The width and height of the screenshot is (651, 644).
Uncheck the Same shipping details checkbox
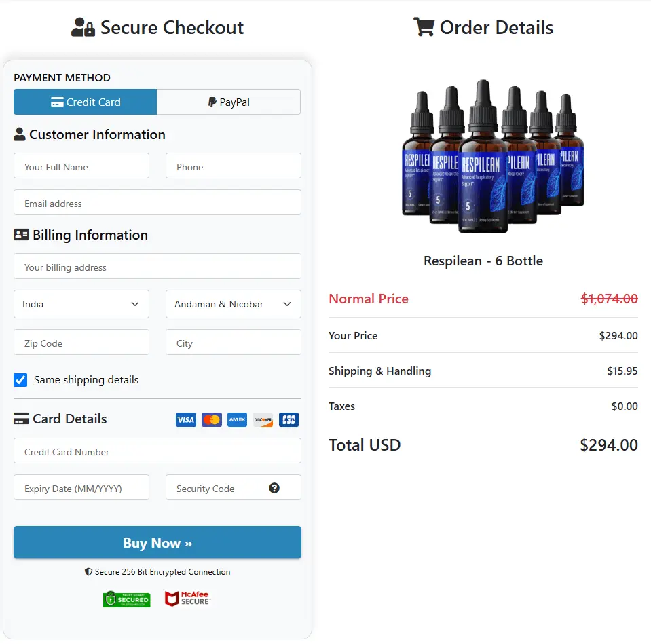tap(20, 379)
